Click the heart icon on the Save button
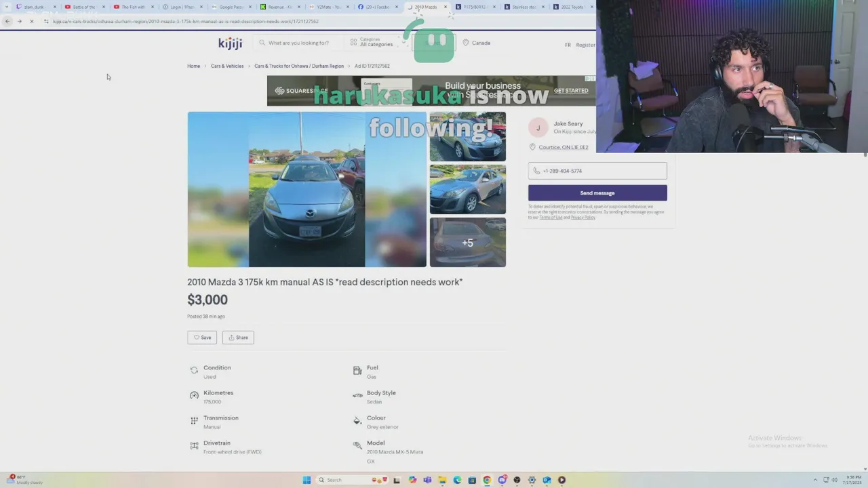The image size is (868, 488). coord(197,338)
